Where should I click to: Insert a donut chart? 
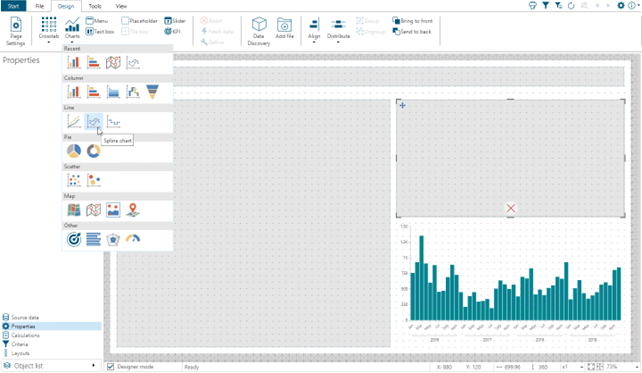coord(93,151)
